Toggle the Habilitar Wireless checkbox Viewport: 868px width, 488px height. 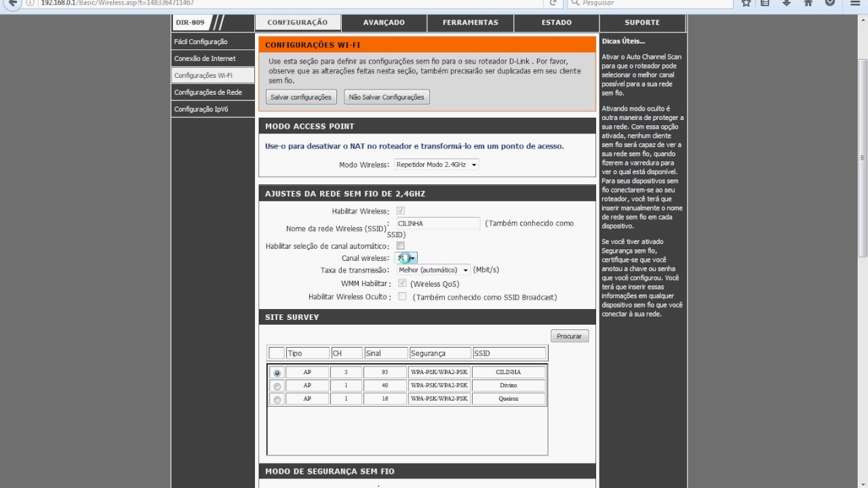[x=401, y=211]
